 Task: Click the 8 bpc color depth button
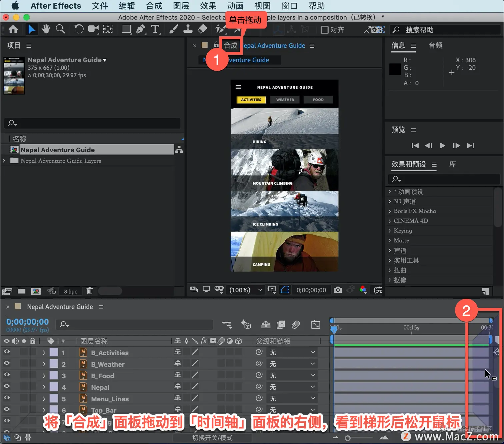(x=70, y=291)
